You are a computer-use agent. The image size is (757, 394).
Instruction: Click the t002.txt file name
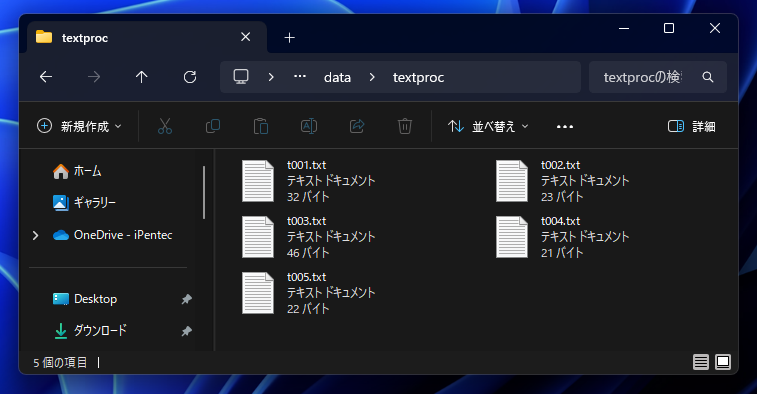click(x=561, y=165)
